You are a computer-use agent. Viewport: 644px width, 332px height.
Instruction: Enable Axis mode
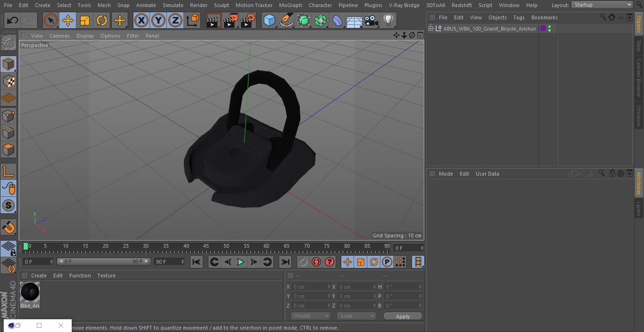8,171
